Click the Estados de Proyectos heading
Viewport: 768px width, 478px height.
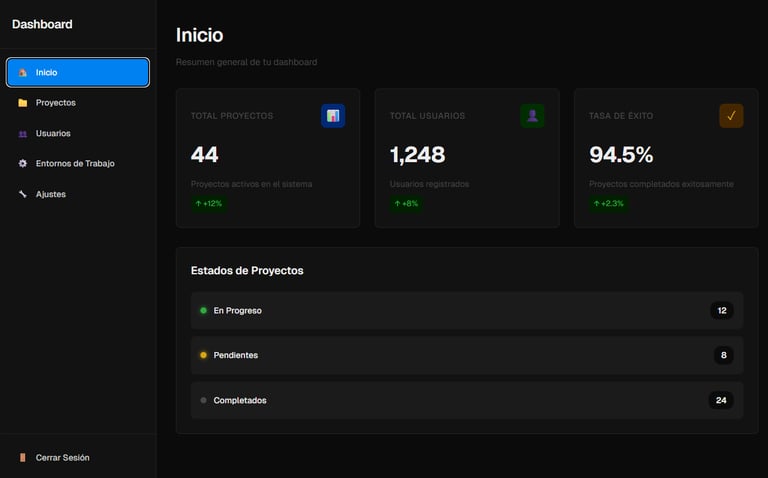(x=247, y=270)
